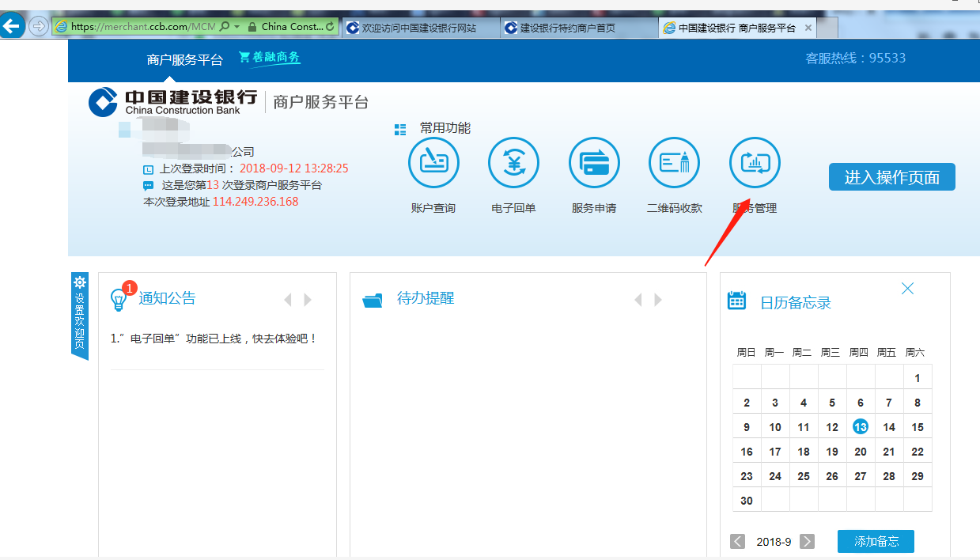The height and width of the screenshot is (560, 980).
Task: Click the refresh icon in the address bar
Action: pos(330,27)
